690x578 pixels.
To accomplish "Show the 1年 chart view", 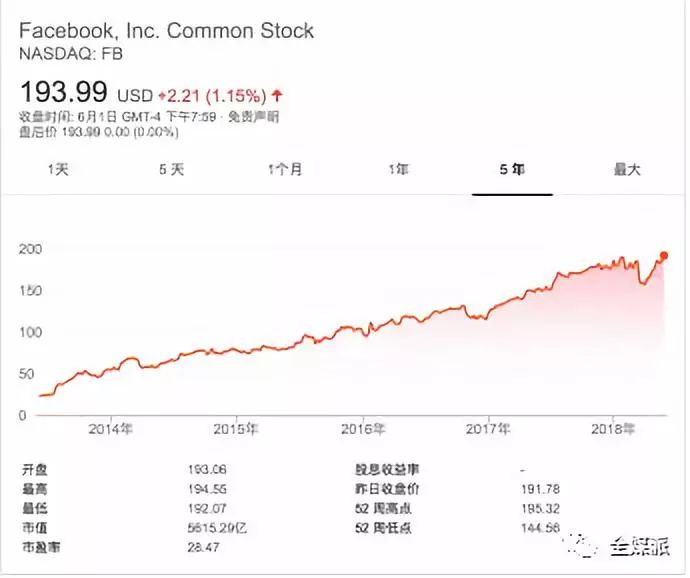I will pos(399,169).
